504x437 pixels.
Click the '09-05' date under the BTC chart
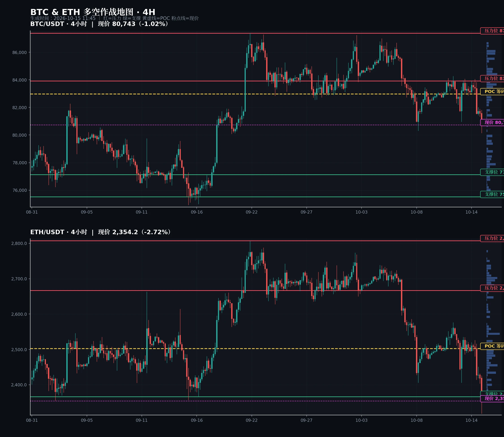coord(87,212)
